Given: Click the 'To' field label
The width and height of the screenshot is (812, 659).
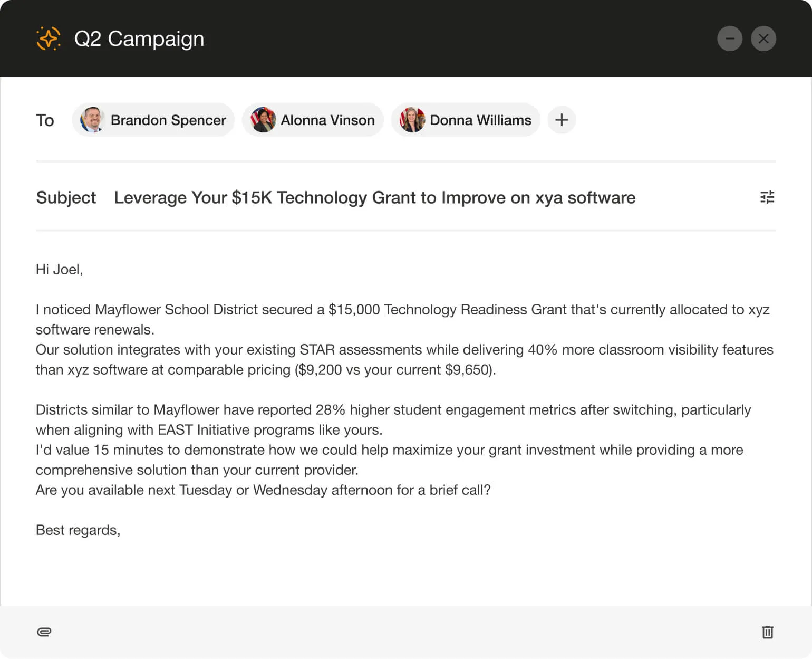Looking at the screenshot, I should (x=45, y=120).
